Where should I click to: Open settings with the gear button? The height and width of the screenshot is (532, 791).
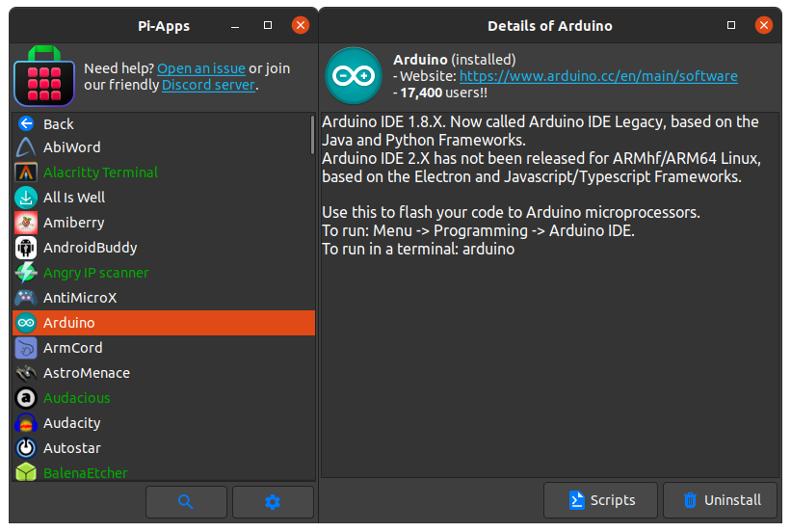pos(273,501)
